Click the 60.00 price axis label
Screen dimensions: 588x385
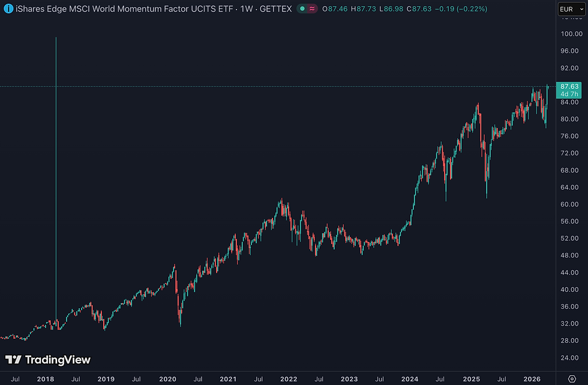point(569,204)
